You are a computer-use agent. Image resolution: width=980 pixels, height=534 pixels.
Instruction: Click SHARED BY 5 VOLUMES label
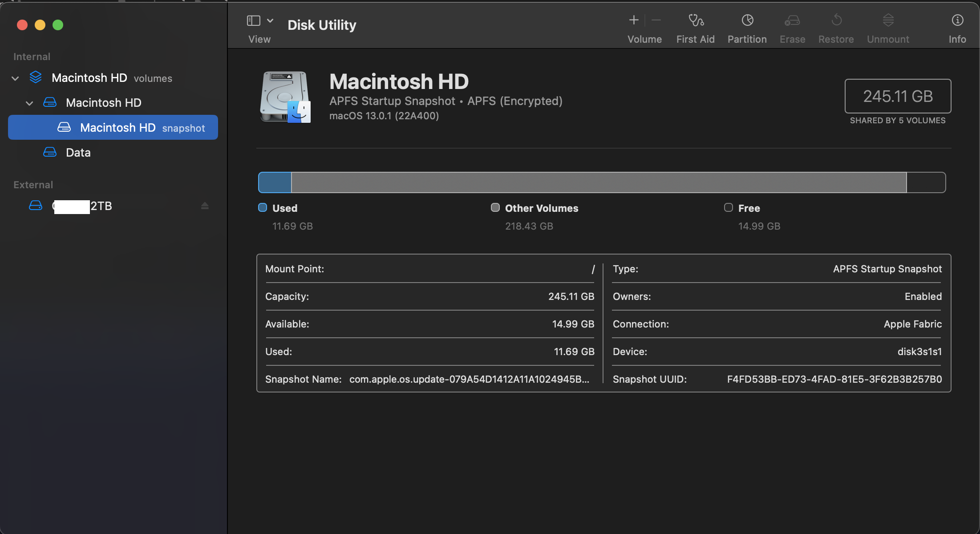[898, 121]
